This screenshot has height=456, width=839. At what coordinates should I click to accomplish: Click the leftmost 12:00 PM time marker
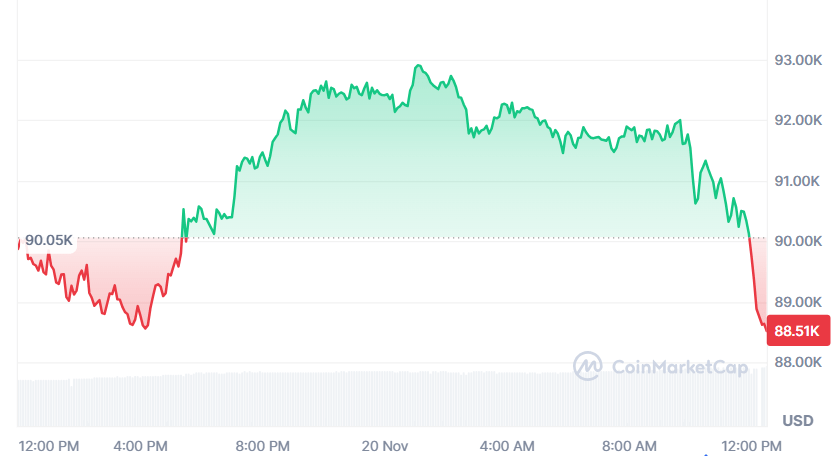coord(49,444)
